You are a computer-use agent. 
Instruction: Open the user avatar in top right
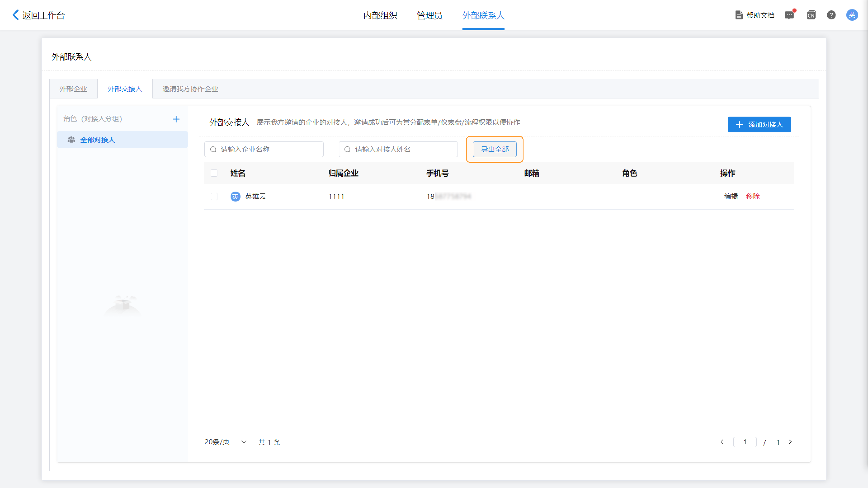point(852,15)
